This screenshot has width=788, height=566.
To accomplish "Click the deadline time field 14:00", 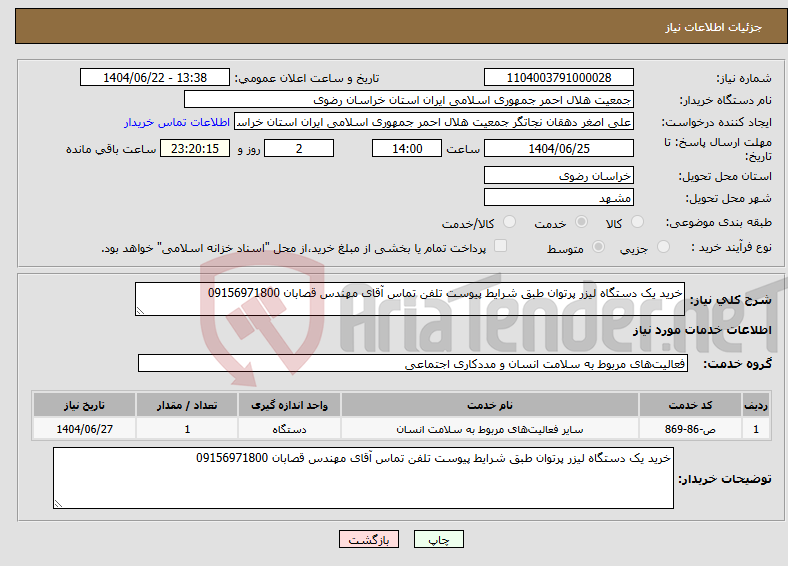I will (407, 148).
